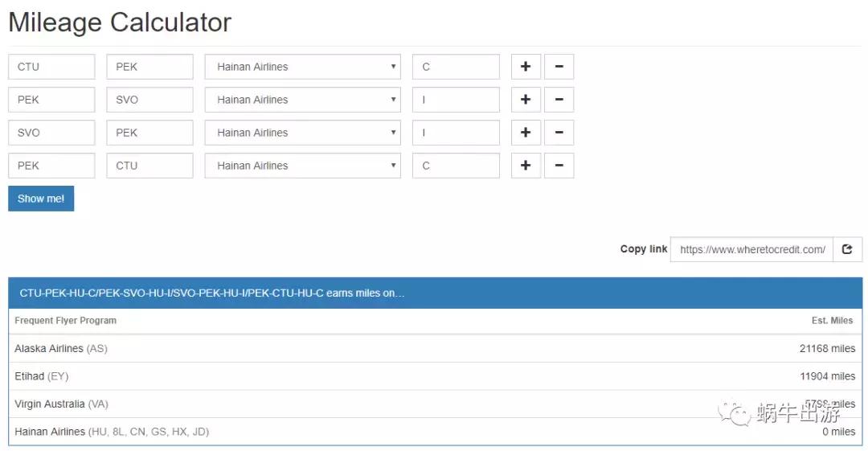The width and height of the screenshot is (868, 451).
Task: Focus the fourth row origin field PEK
Action: (51, 166)
